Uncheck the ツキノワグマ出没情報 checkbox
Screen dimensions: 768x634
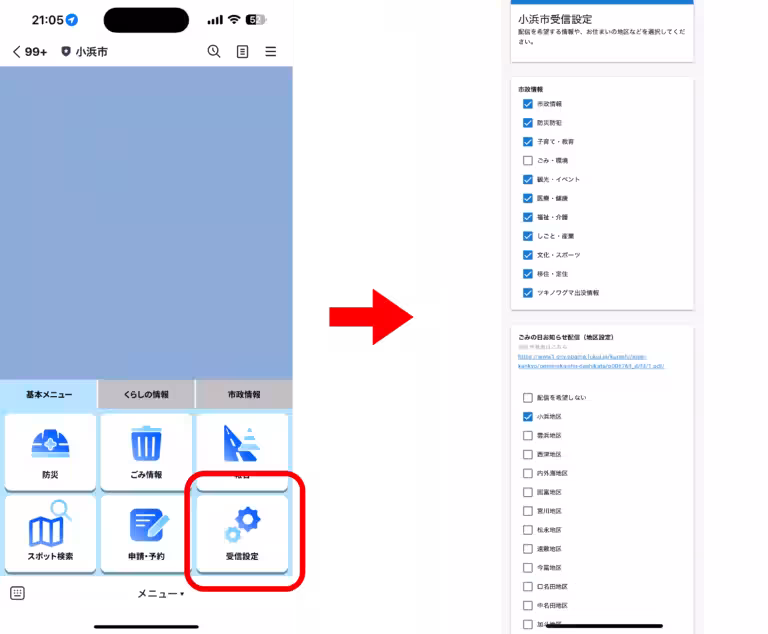point(528,293)
